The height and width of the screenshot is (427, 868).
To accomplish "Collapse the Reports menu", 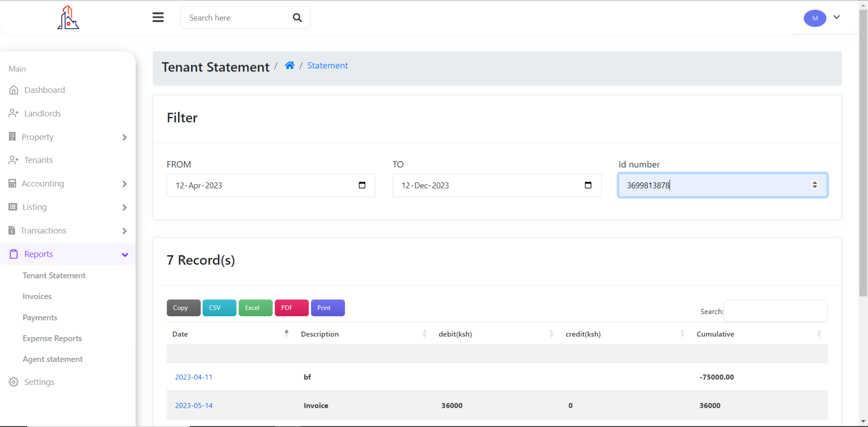I will (x=125, y=255).
